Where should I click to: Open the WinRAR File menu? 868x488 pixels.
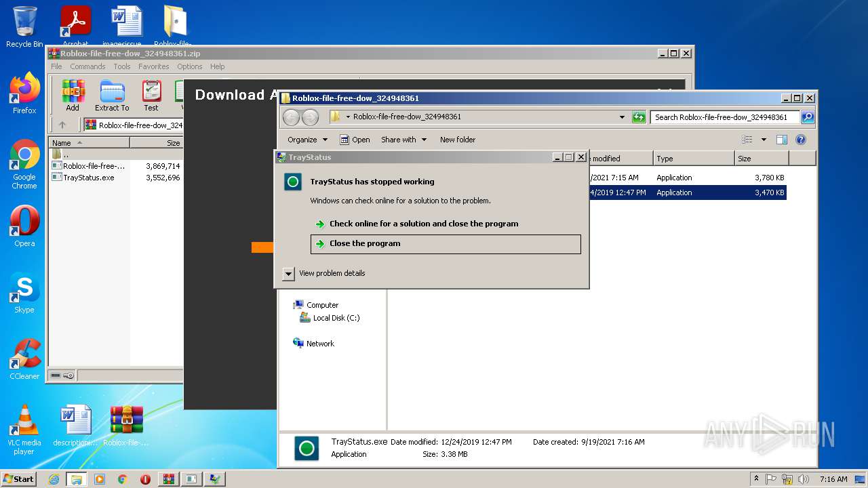56,66
